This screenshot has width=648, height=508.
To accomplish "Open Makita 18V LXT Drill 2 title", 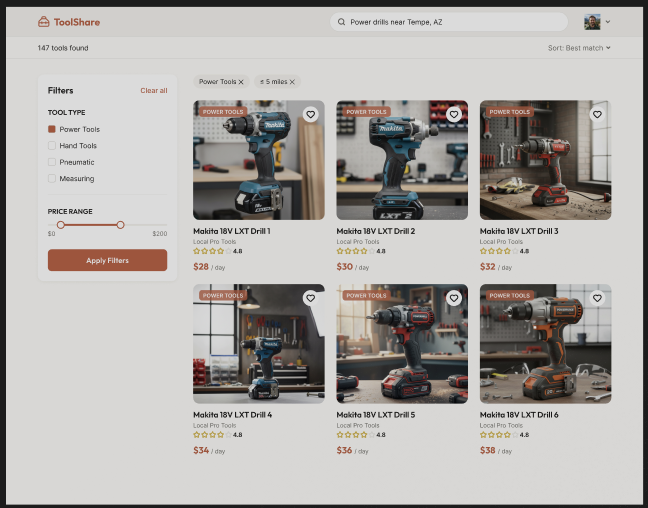I will pos(376,231).
